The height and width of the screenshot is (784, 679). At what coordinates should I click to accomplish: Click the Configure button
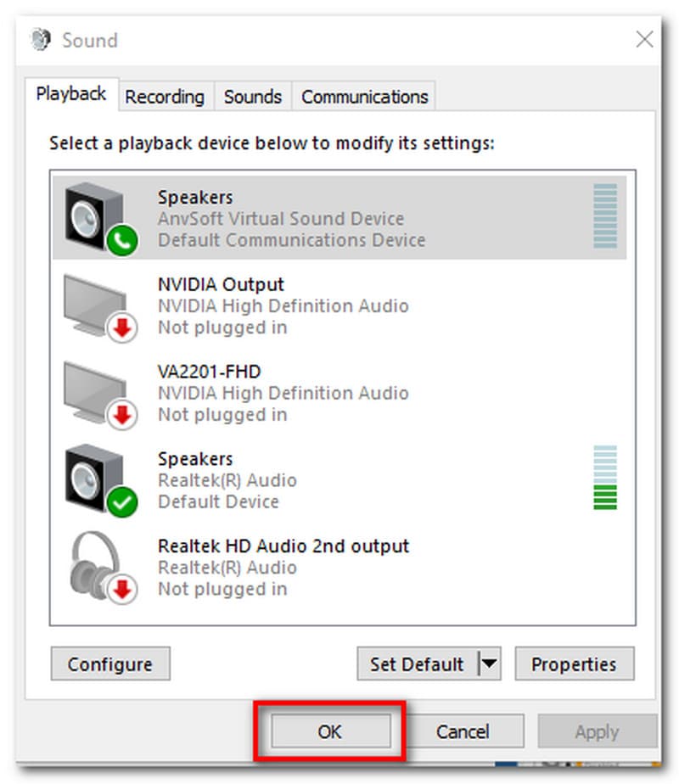[x=110, y=664]
